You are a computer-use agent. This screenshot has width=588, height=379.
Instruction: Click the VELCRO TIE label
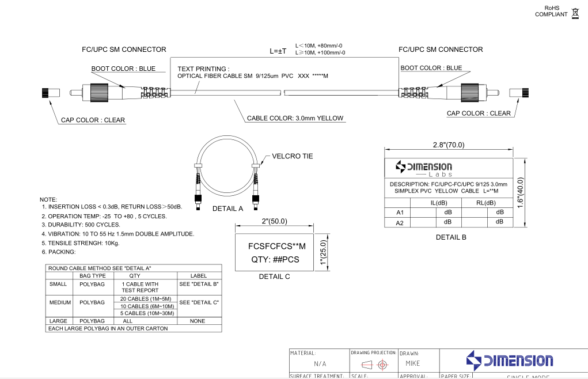tap(292, 156)
